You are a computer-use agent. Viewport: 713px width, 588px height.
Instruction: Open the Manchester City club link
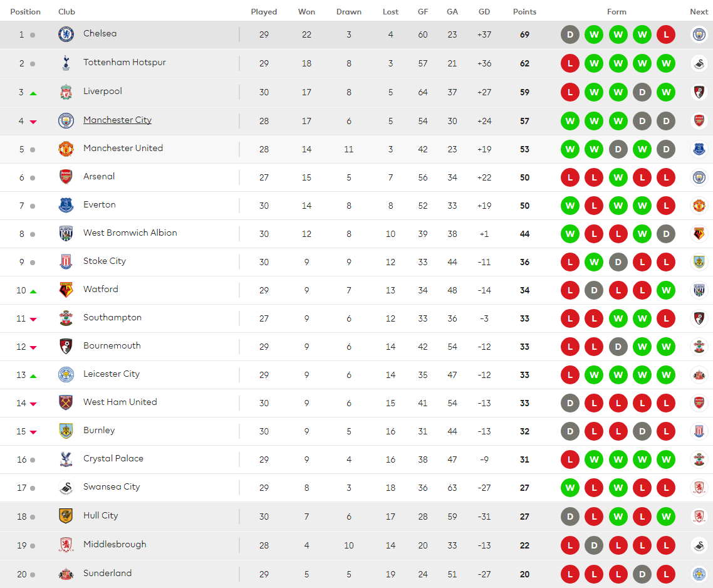tap(117, 120)
